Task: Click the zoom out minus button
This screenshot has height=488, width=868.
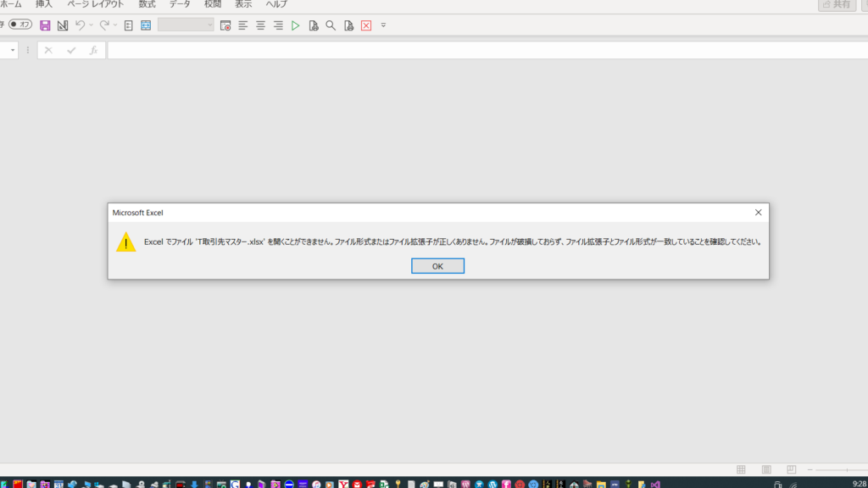Action: click(x=810, y=469)
